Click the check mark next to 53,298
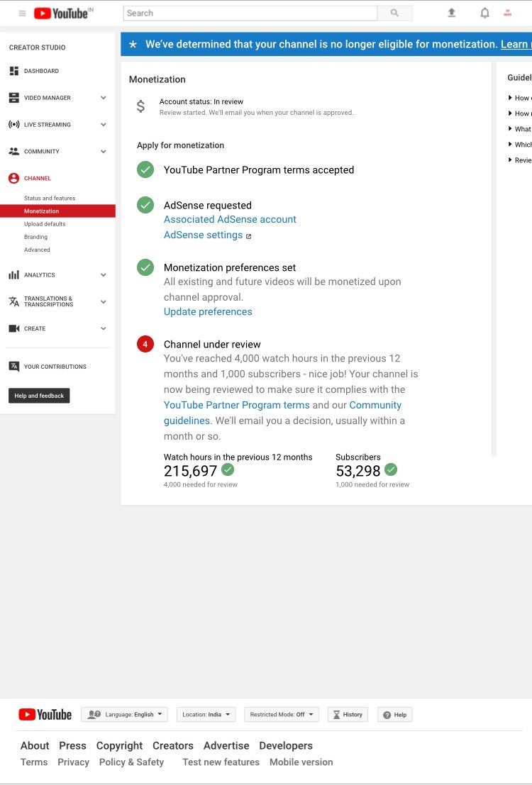Image resolution: width=532 pixels, height=785 pixels. (391, 469)
